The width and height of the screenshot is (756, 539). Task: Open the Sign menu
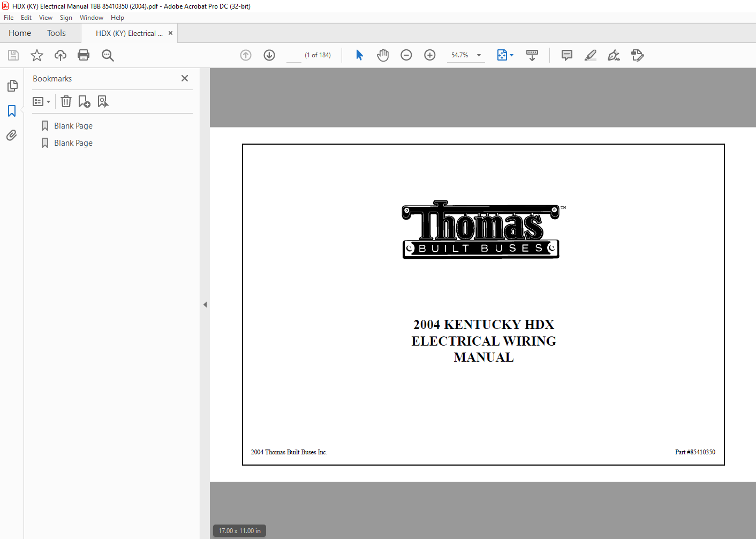coord(66,18)
